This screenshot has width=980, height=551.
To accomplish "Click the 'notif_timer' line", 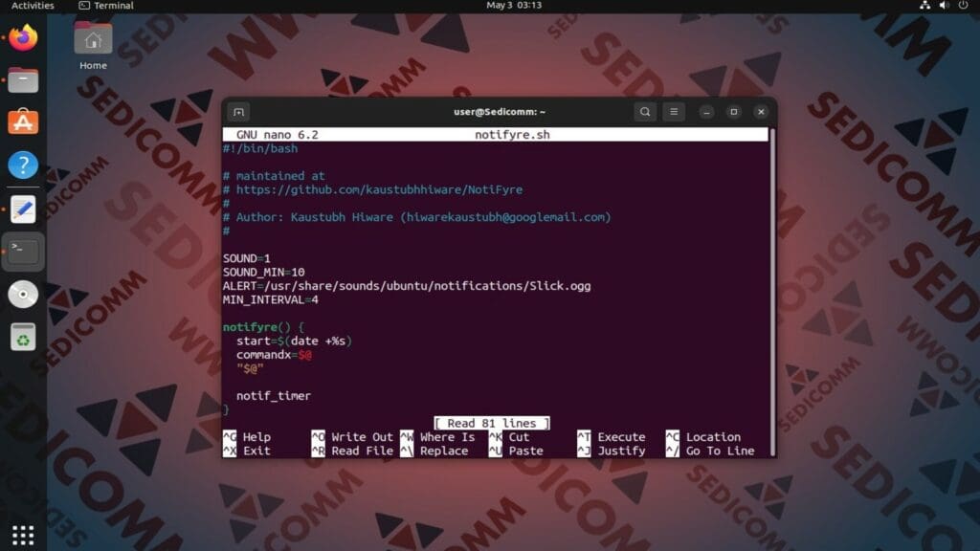I will tap(273, 395).
